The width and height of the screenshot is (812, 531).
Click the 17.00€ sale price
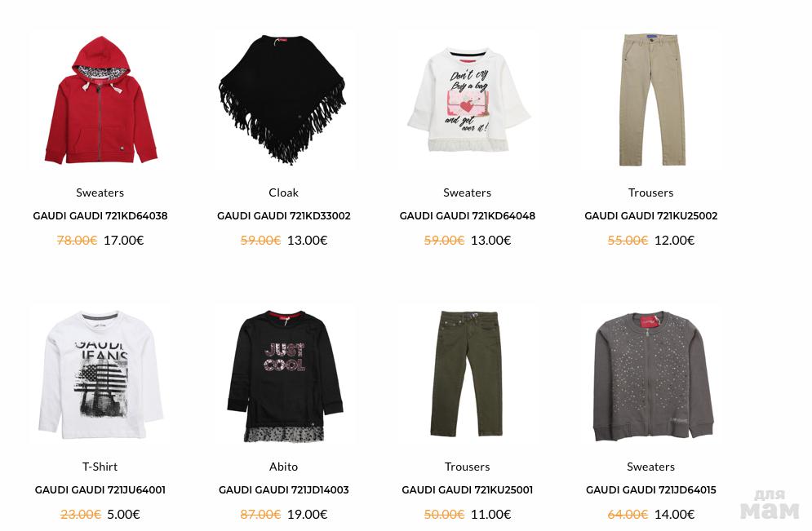click(x=124, y=240)
